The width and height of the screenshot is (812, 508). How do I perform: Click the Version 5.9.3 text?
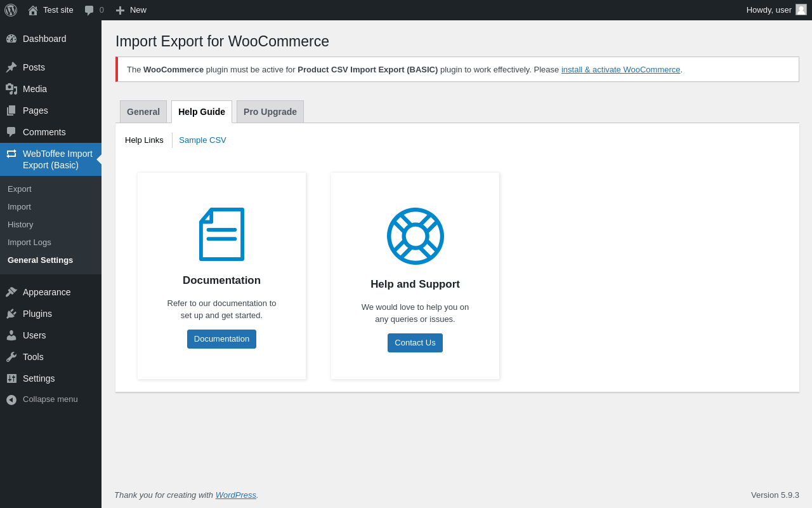tap(775, 495)
